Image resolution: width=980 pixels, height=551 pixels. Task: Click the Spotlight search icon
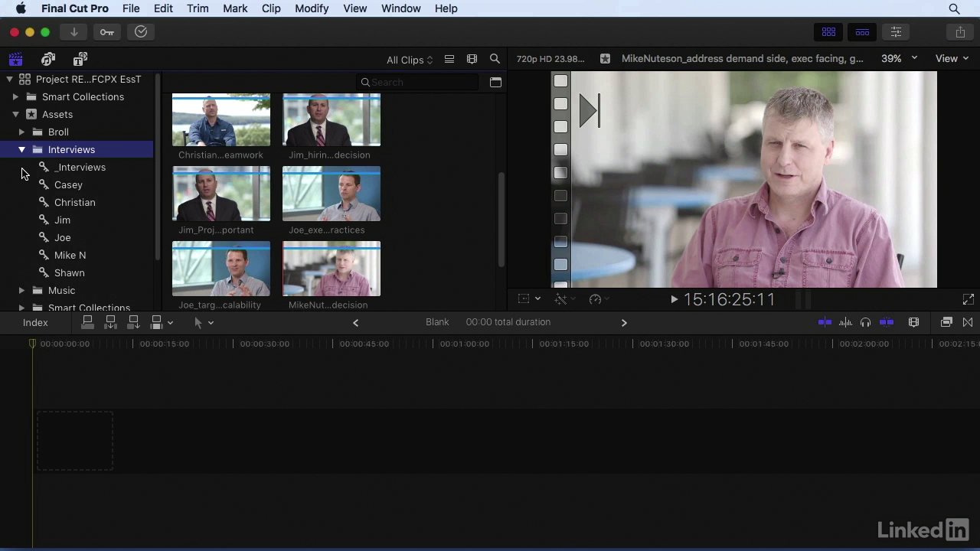point(954,8)
